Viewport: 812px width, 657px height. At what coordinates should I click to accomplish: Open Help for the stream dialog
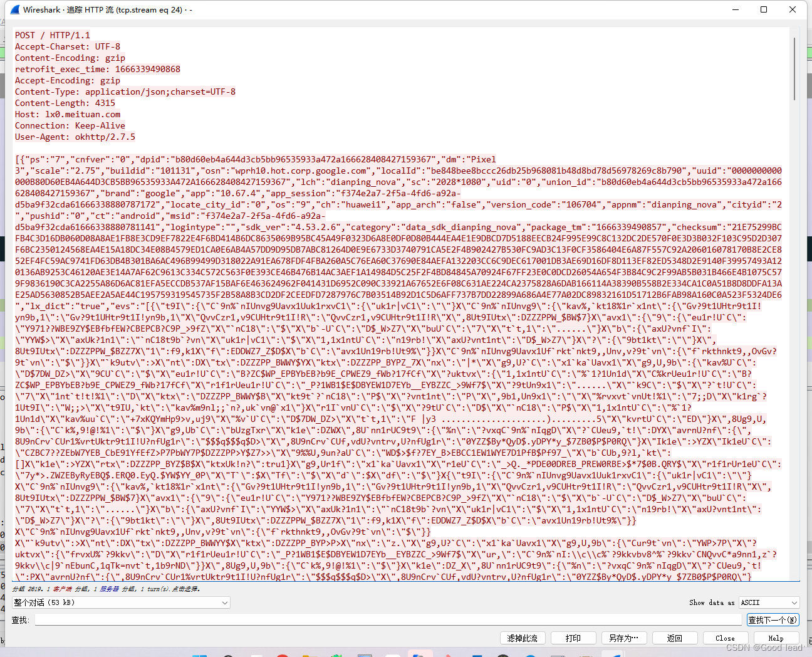coord(776,638)
